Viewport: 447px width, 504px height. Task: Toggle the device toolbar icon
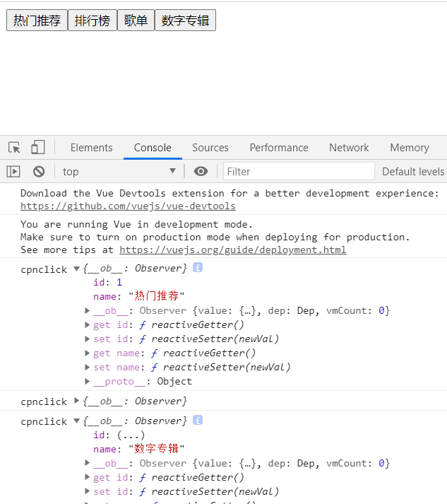[38, 148]
